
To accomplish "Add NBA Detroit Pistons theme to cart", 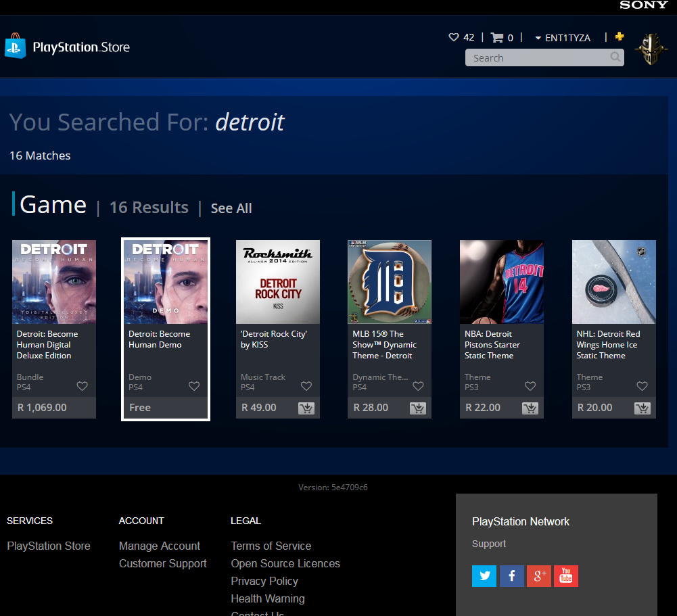I will tap(530, 408).
